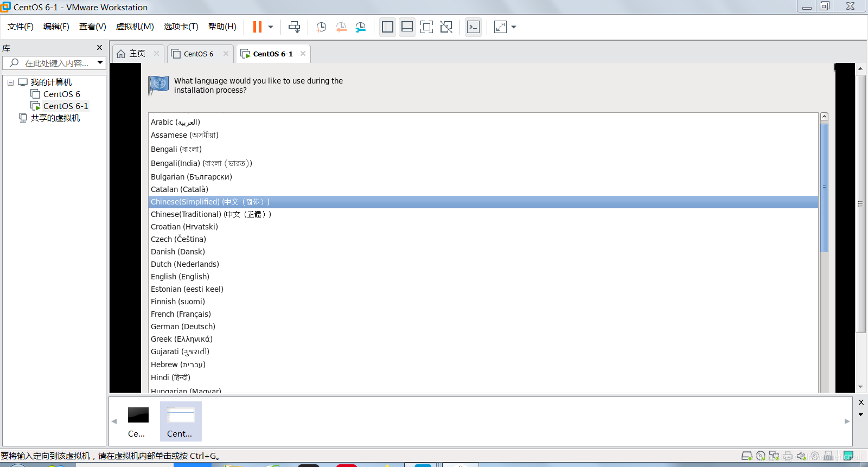Image resolution: width=868 pixels, height=467 pixels.
Task: Expand the power options dropdown arrow
Action: [x=271, y=27]
